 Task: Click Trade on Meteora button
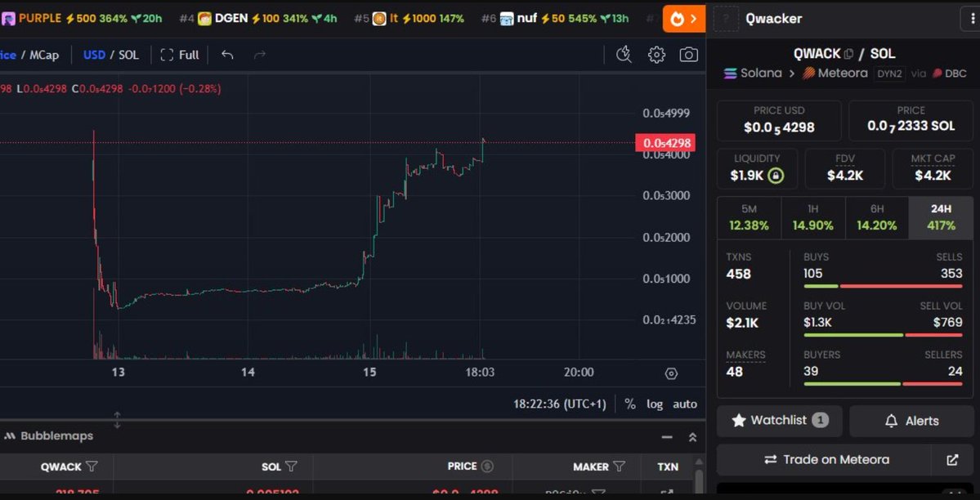point(824,460)
